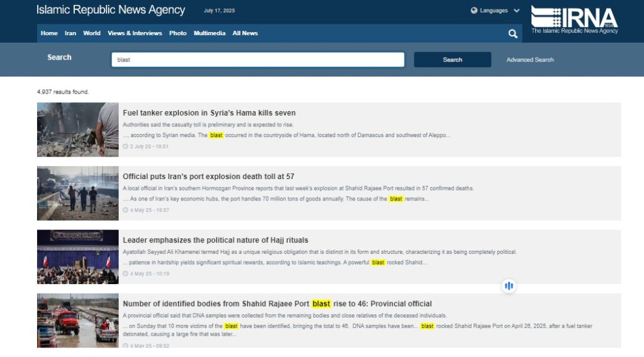Image resolution: width=644 pixels, height=357 pixels.
Task: Open the World menu tab
Action: pyautogui.click(x=92, y=33)
